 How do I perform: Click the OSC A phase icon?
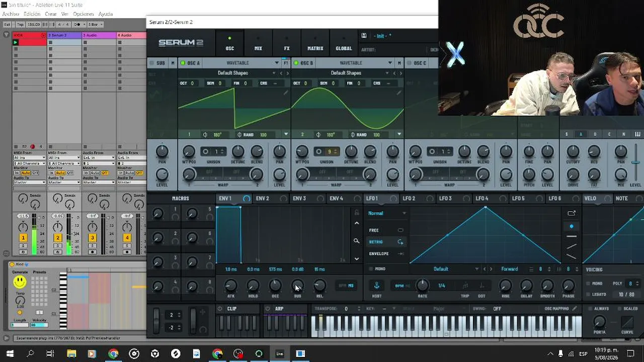click(x=205, y=135)
